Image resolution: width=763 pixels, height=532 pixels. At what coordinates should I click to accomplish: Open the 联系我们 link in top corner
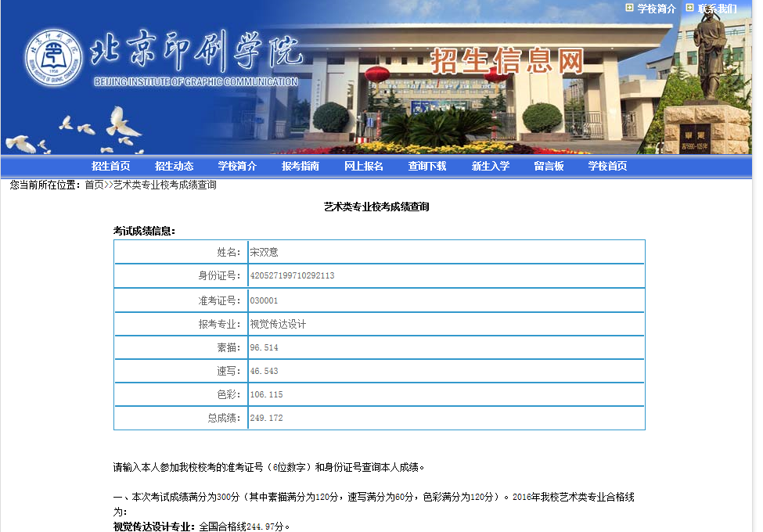coord(718,9)
